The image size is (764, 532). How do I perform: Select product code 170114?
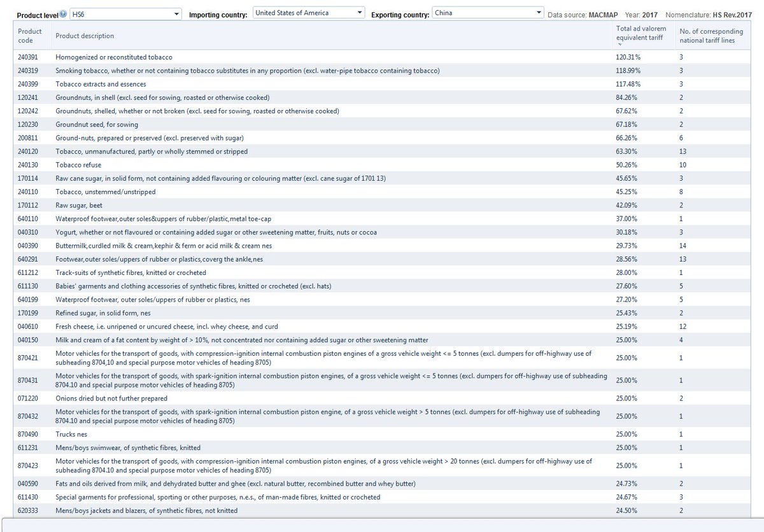pyautogui.click(x=28, y=178)
